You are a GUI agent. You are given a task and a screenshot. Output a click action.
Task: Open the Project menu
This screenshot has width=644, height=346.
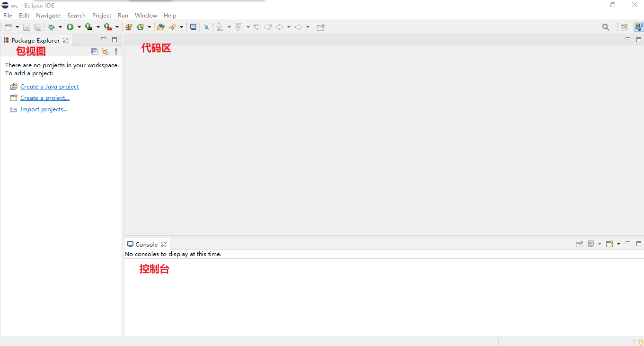[x=102, y=15]
